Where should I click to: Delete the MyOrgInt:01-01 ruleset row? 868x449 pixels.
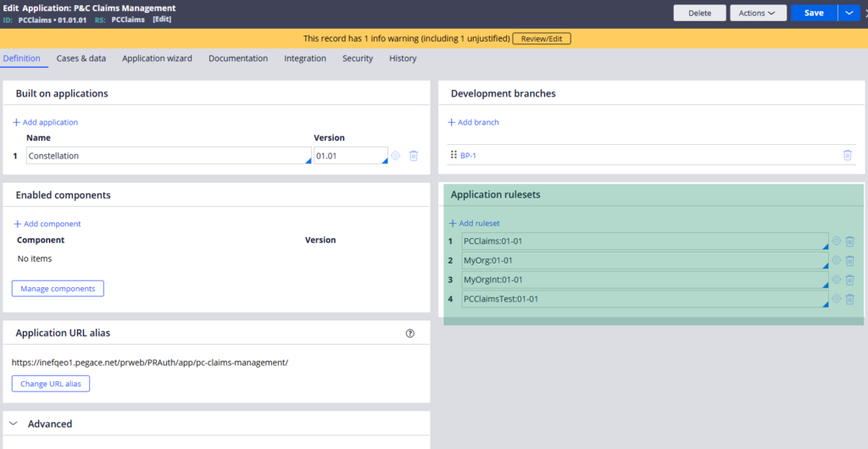pyautogui.click(x=850, y=280)
